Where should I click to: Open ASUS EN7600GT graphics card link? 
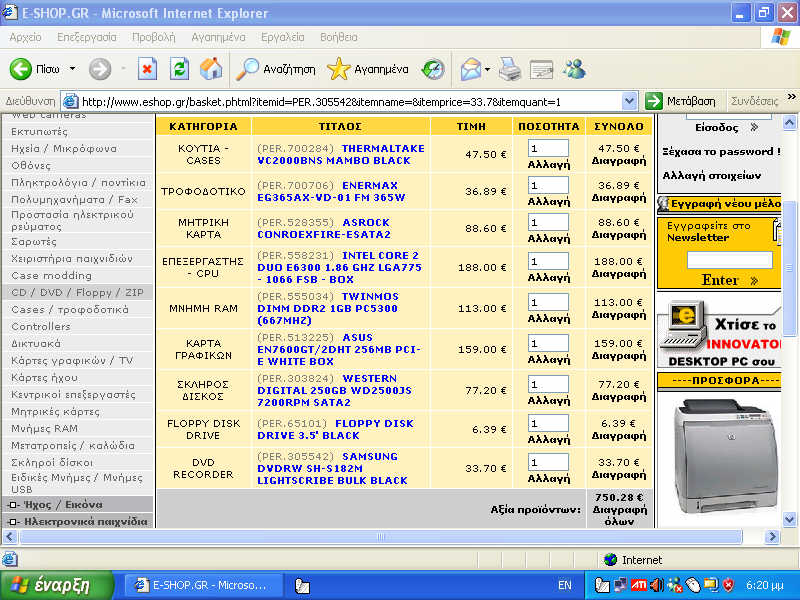[339, 349]
